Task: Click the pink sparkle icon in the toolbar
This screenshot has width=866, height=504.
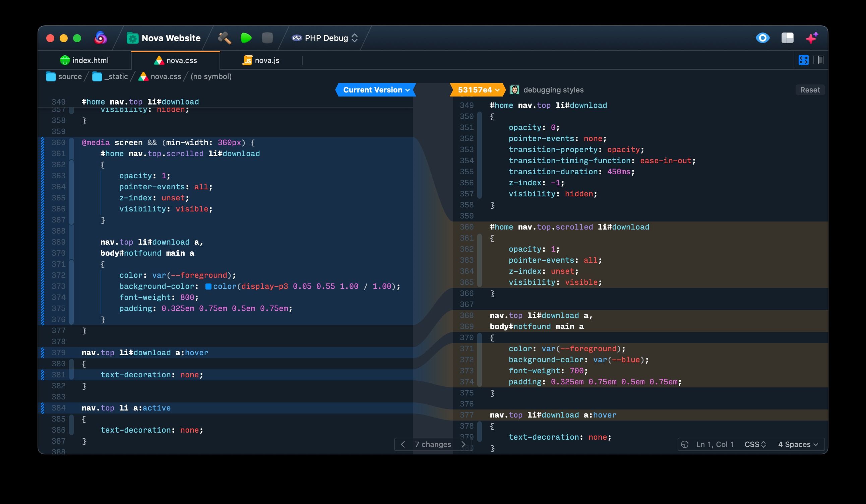Action: click(812, 38)
